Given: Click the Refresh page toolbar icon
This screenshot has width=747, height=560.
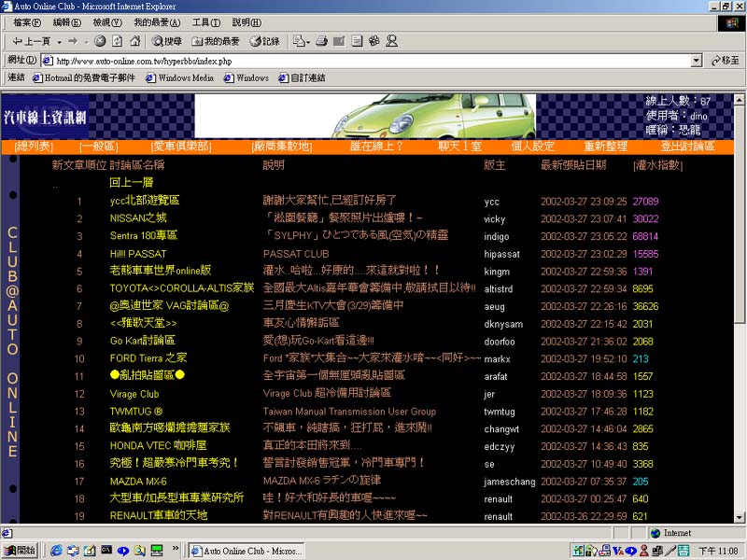Looking at the screenshot, I should (x=117, y=41).
